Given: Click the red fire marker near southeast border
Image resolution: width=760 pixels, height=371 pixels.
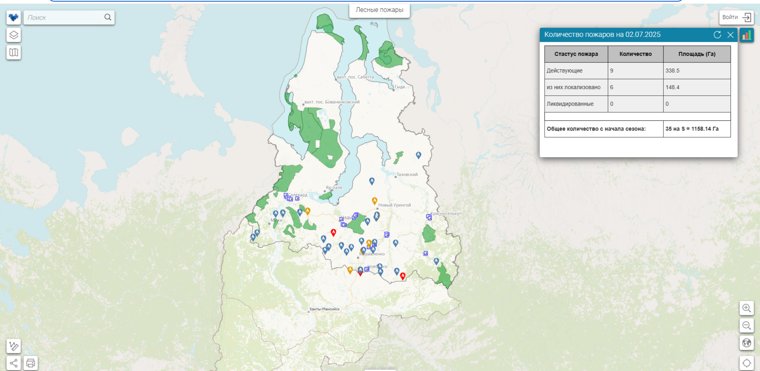Looking at the screenshot, I should point(402,276).
